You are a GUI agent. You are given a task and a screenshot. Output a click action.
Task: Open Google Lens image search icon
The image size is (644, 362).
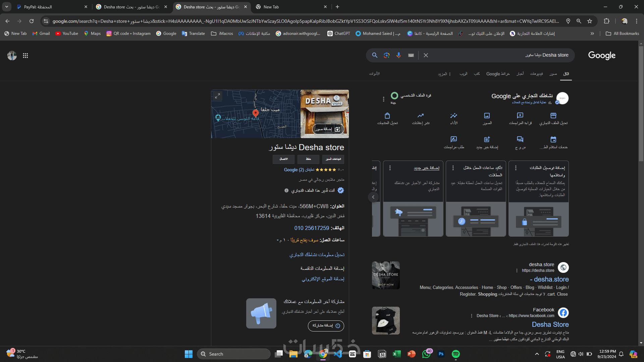(387, 55)
